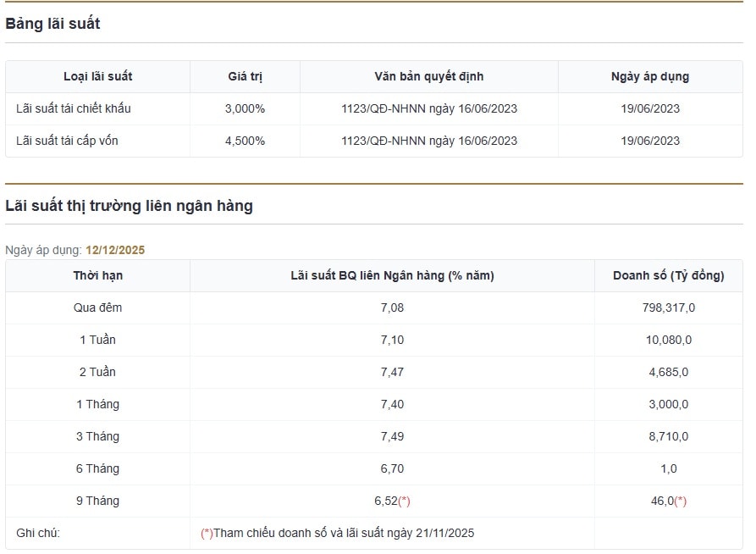Select the rate "7,47" for 2 Tuần
Image resolution: width=756 pixels, height=554 pixels.
point(391,372)
